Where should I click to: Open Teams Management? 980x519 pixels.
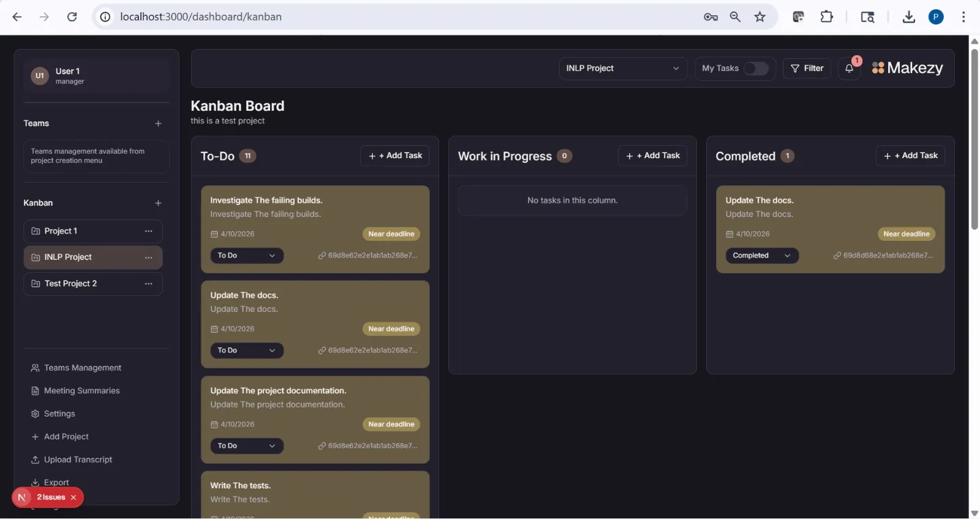point(76,368)
